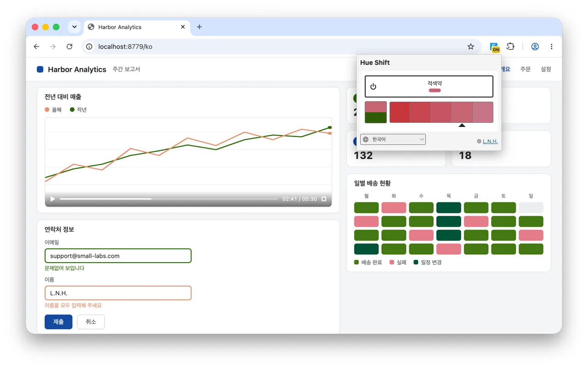Click the dark green cell in 월 column

coord(366,249)
